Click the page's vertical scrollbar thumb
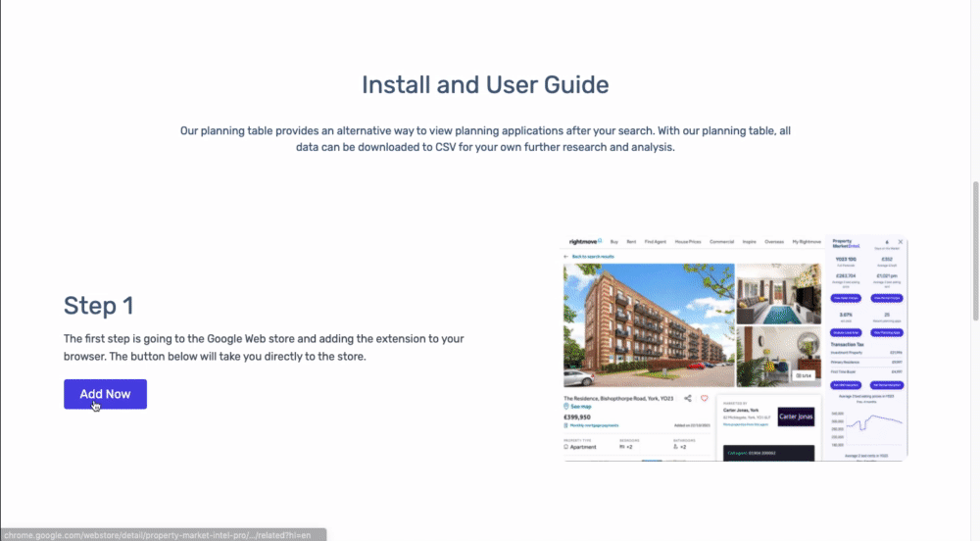Viewport: 980px width, 541px height. pos(974,250)
